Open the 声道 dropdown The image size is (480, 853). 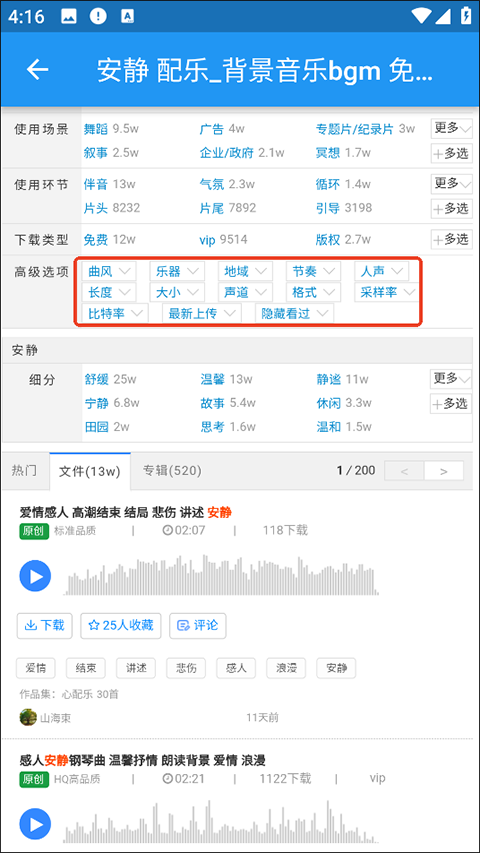pos(245,292)
